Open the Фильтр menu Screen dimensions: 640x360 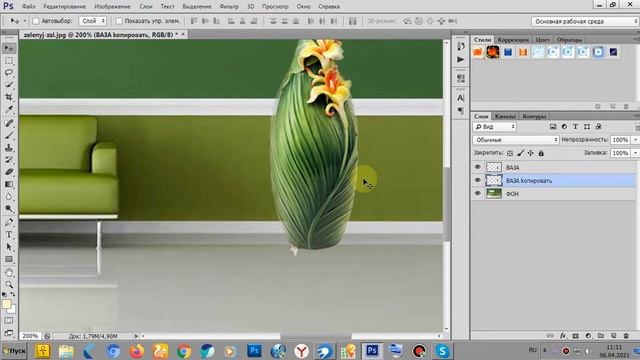point(229,7)
